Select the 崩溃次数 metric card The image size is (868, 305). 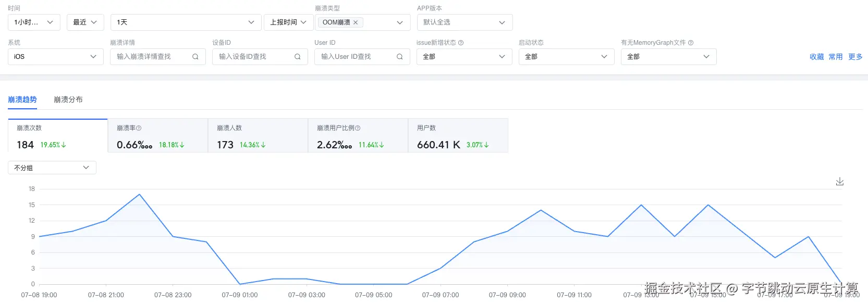pos(58,136)
